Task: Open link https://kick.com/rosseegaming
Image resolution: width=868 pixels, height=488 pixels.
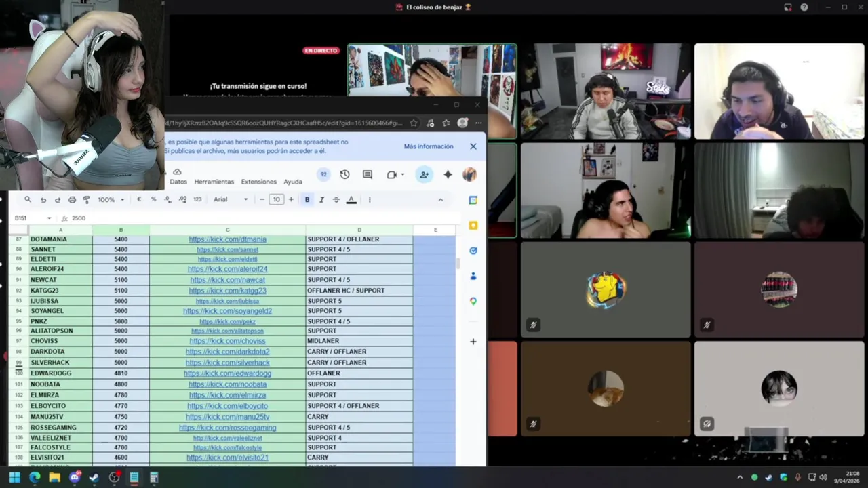Action: pyautogui.click(x=227, y=428)
